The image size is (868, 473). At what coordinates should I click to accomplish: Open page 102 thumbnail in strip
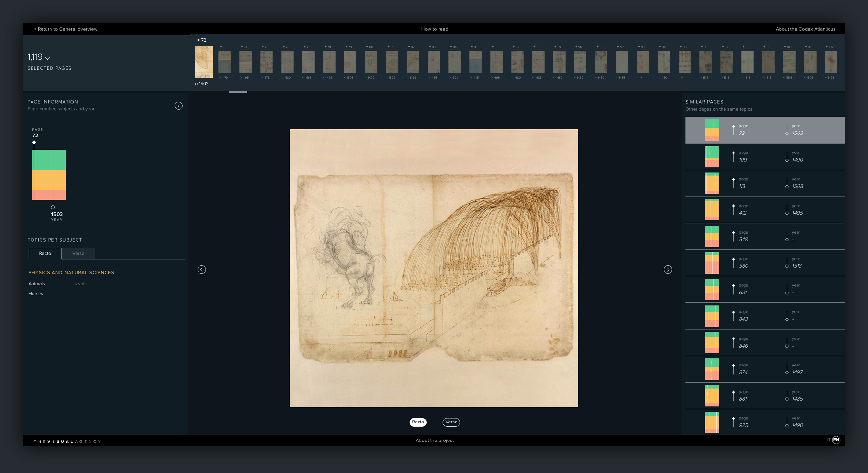coord(831,62)
